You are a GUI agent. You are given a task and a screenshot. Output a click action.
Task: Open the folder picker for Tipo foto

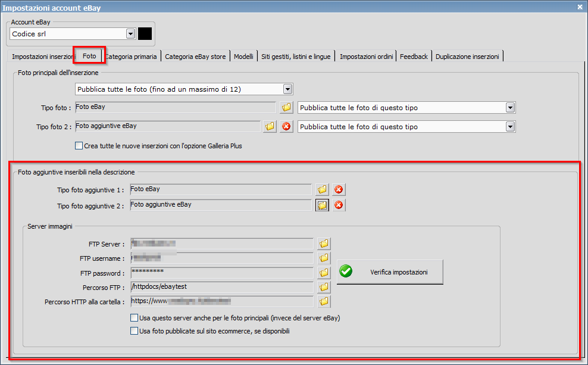[286, 107]
